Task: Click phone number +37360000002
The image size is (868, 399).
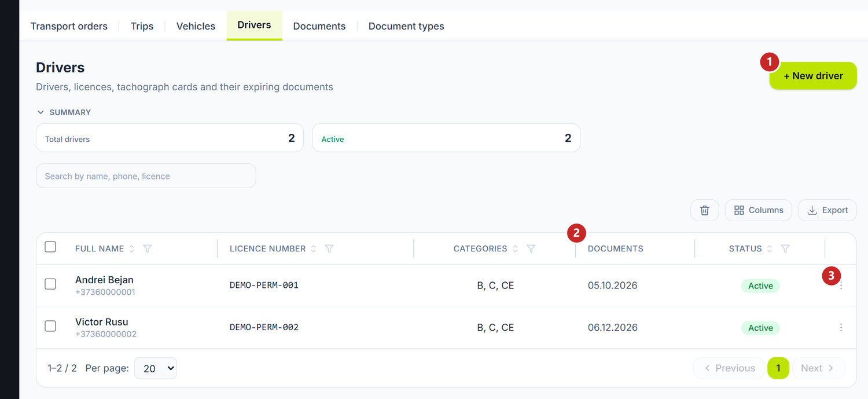Action: (106, 334)
